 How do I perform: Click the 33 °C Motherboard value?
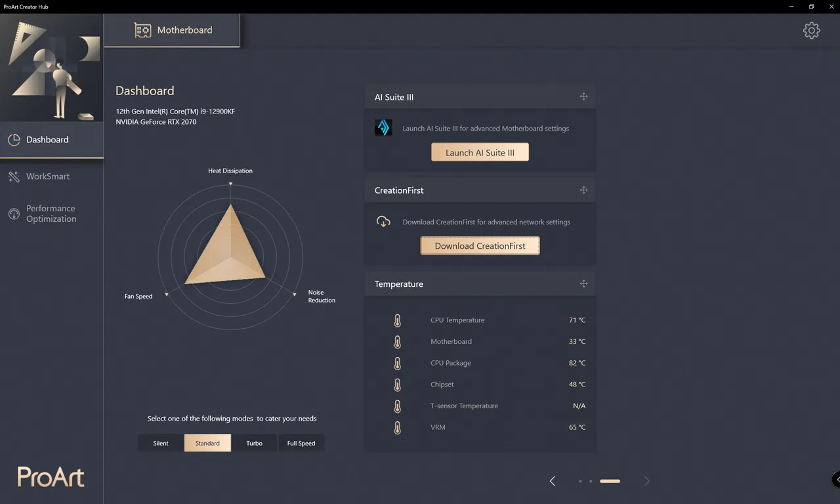pyautogui.click(x=577, y=342)
